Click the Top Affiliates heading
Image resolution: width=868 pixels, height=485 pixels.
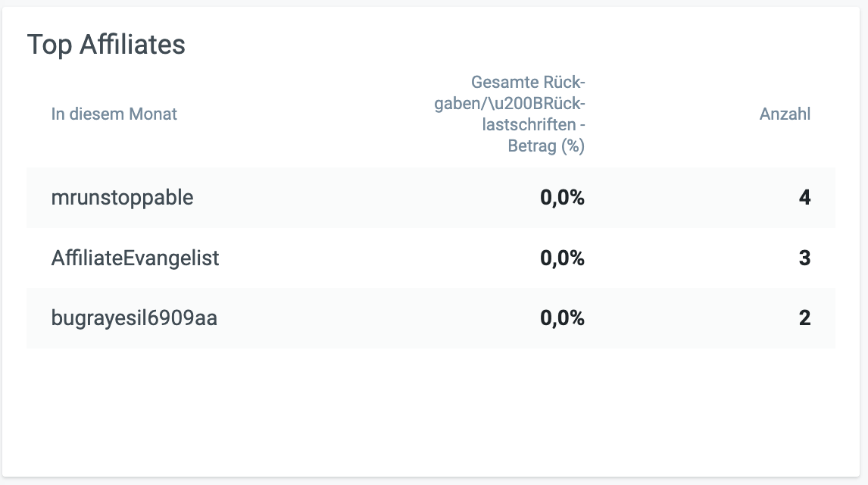106,45
